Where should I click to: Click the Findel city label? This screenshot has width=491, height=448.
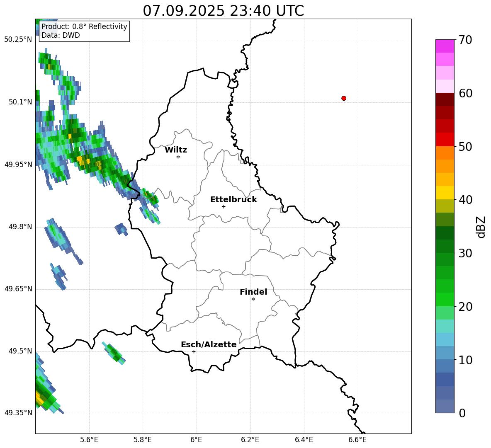[253, 292]
